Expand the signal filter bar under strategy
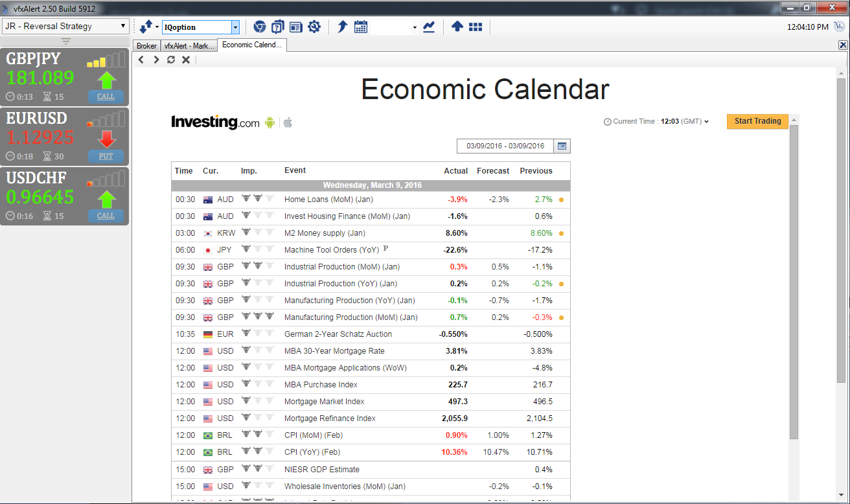The width and height of the screenshot is (850, 504). click(65, 41)
